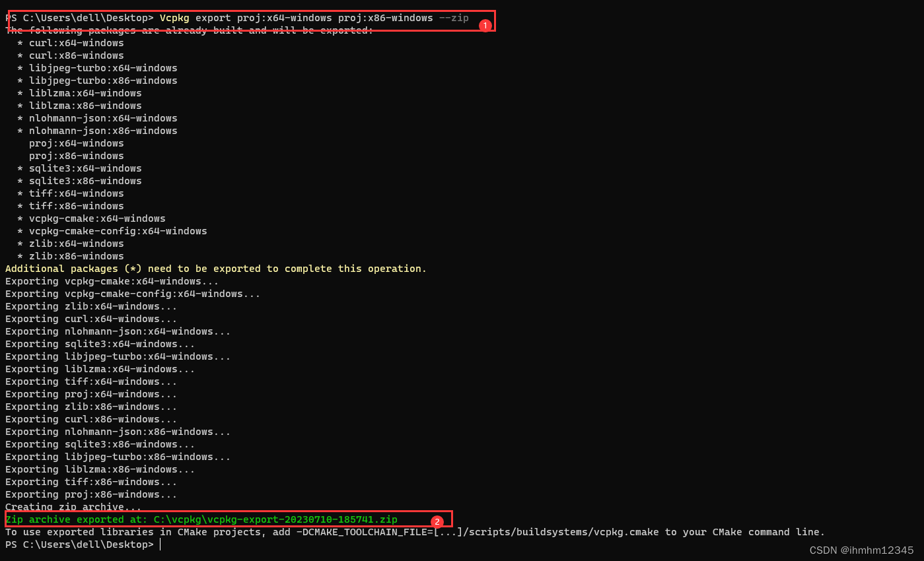
Task: Click 'Exporting libjpeg-turbo:x64-windows...' line
Action: (118, 356)
